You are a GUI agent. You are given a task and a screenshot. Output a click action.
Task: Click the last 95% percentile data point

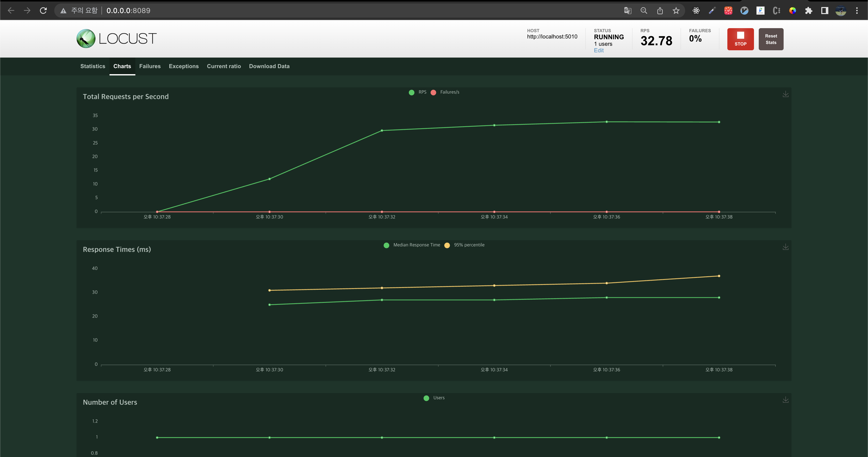coord(719,276)
